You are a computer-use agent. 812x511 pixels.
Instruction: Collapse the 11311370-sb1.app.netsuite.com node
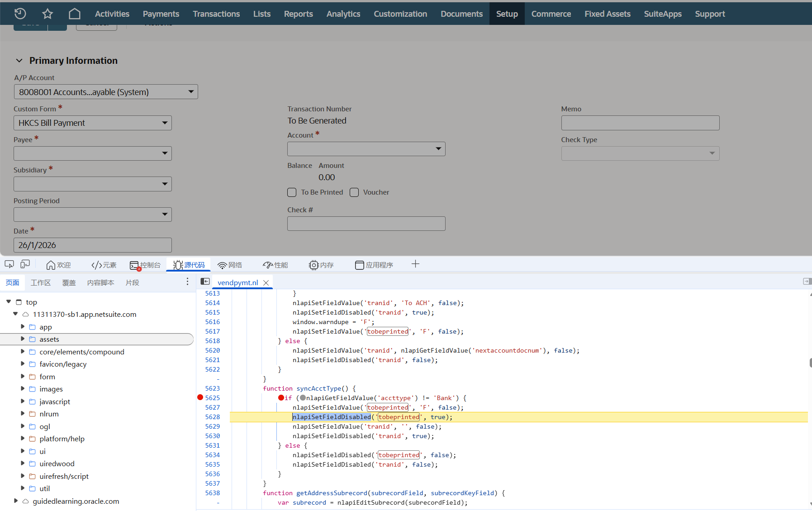click(x=15, y=314)
